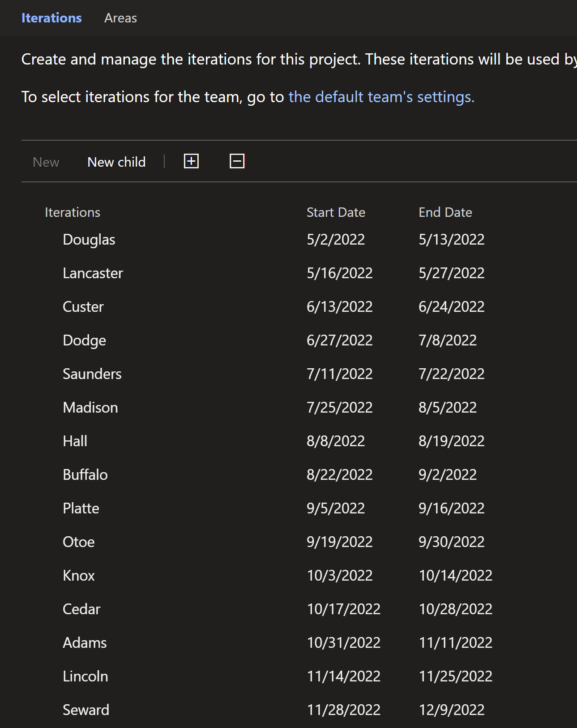Click the End Date column header
Screen dimensions: 577x728
[x=445, y=212]
